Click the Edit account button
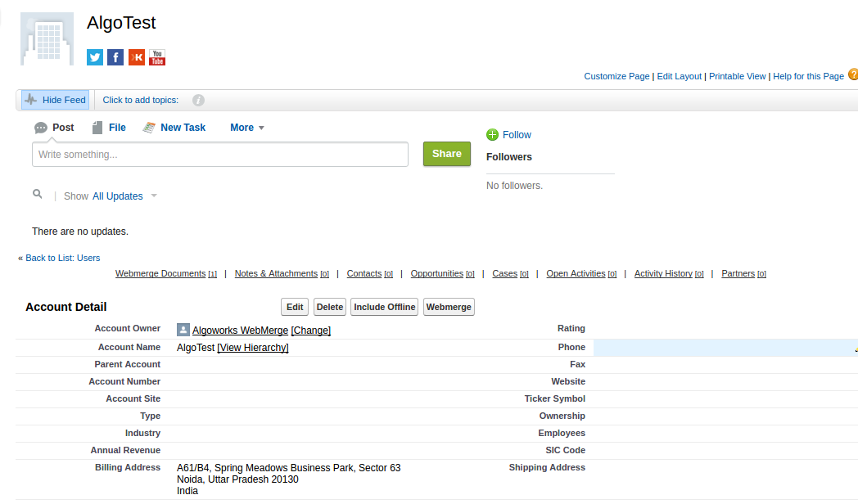The image size is (858, 504). [x=295, y=307]
